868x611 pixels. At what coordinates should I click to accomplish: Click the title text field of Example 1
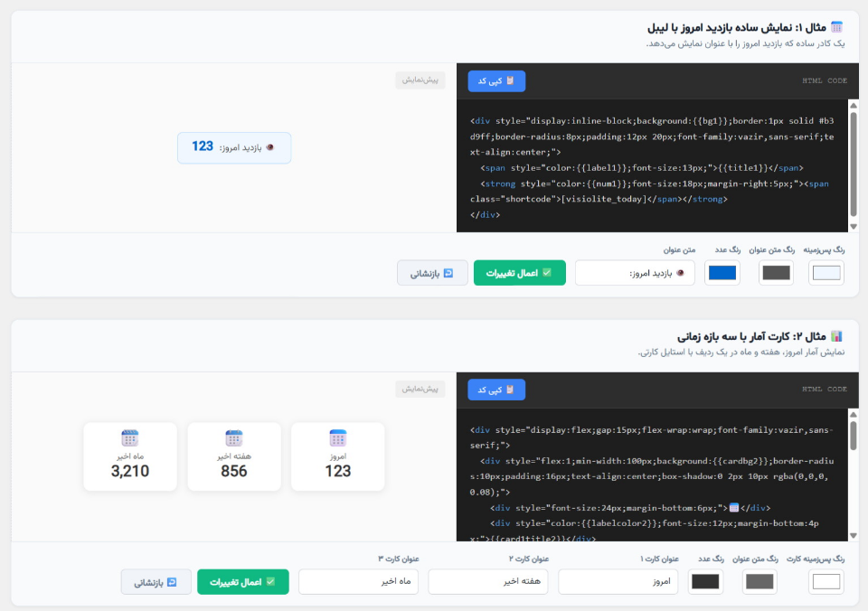click(x=635, y=273)
